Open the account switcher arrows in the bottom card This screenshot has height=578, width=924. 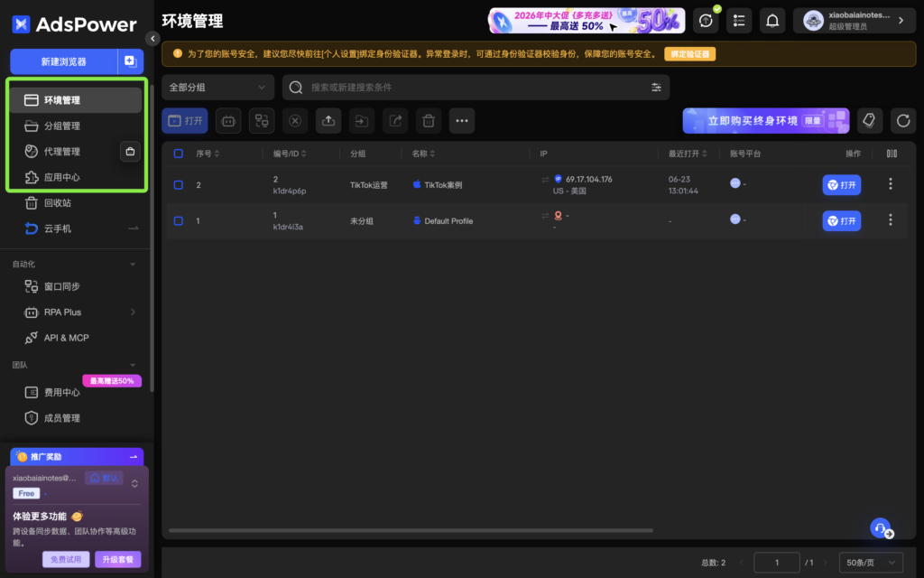(134, 484)
